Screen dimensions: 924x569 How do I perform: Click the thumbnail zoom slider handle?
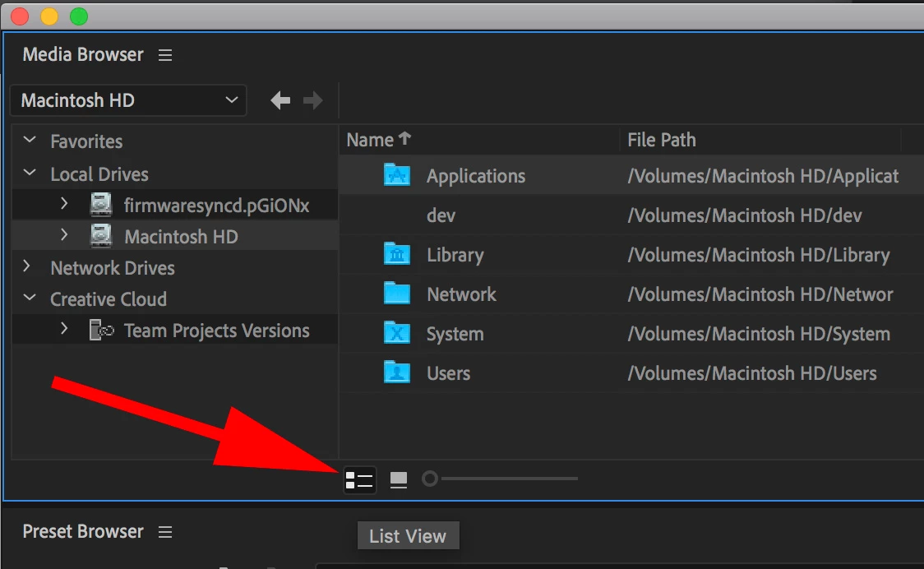(x=430, y=479)
